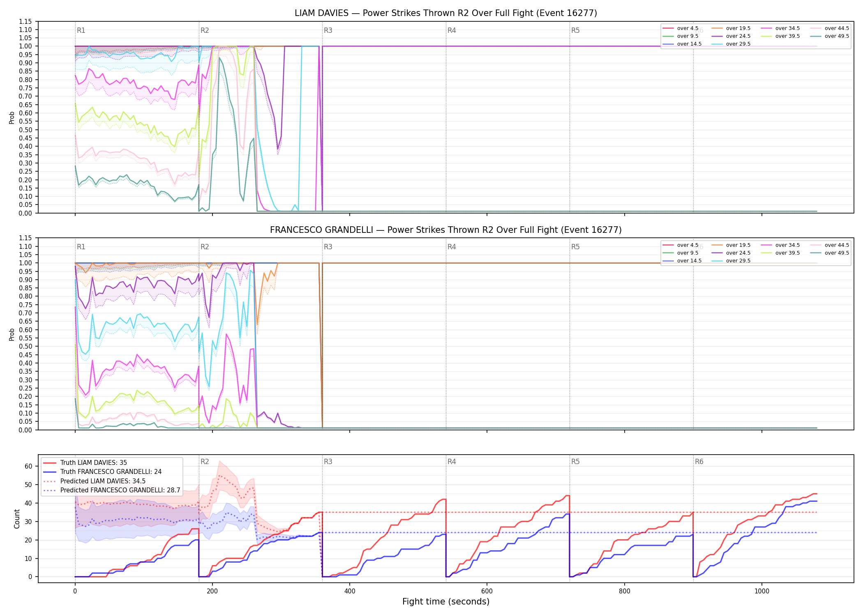This screenshot has width=863, height=616.
Task: Click 'over 29.5' legend entry in Grandelli chart
Action: pyautogui.click(x=731, y=261)
